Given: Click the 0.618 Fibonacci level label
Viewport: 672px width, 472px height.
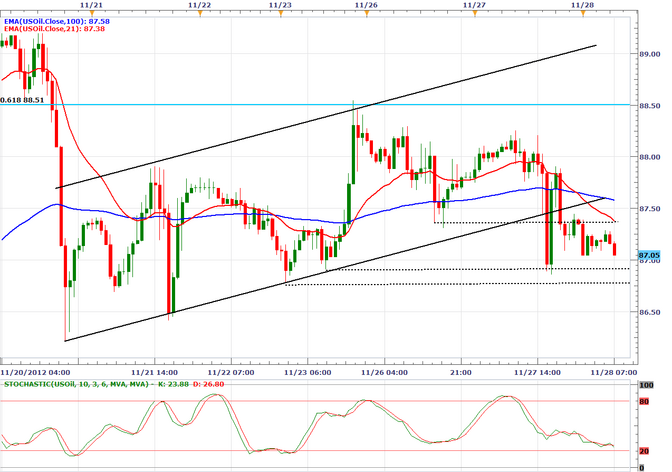Looking at the screenshot, I should coord(23,100).
